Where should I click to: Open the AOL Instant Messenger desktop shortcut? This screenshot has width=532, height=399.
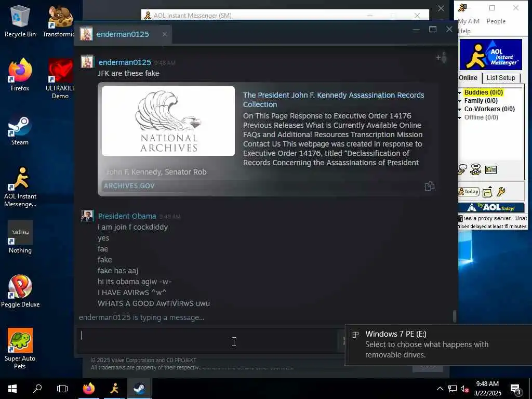20,187
